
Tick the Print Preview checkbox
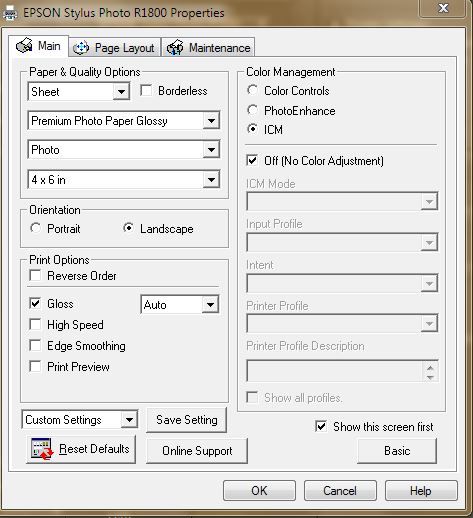coord(35,367)
